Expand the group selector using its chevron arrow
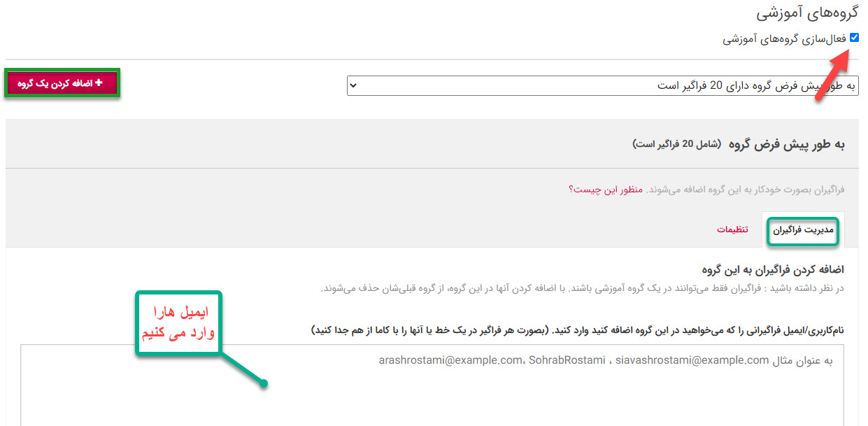The image size is (868, 426). tap(353, 85)
